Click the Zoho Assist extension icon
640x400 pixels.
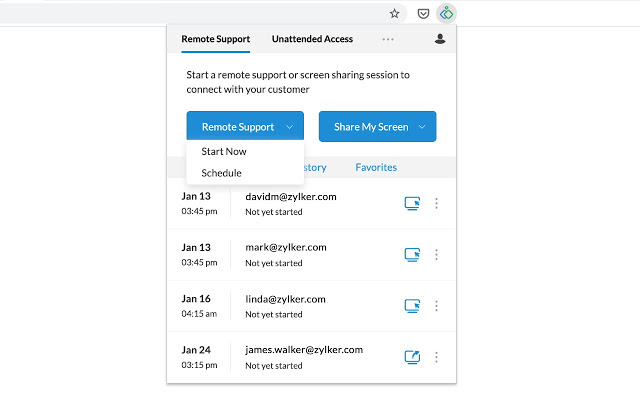click(446, 13)
